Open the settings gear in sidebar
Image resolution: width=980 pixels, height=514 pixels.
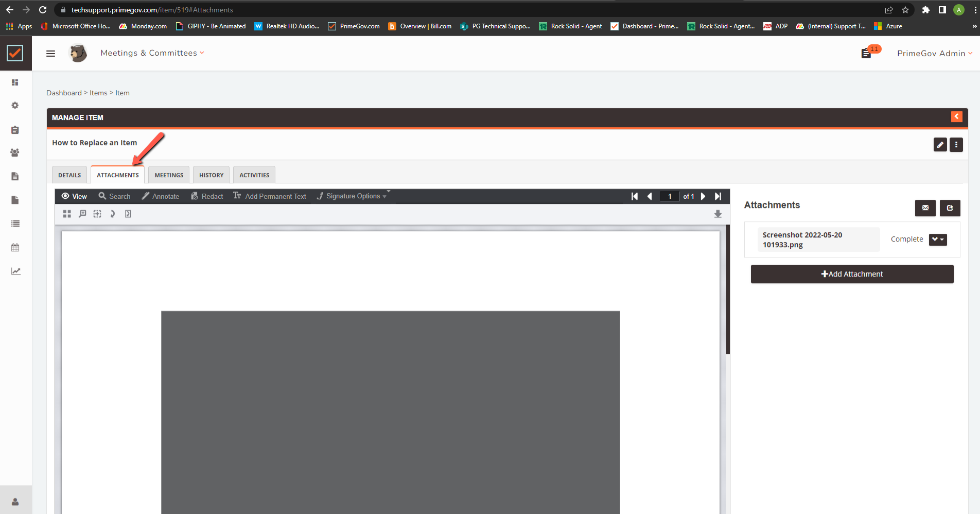[x=15, y=106]
